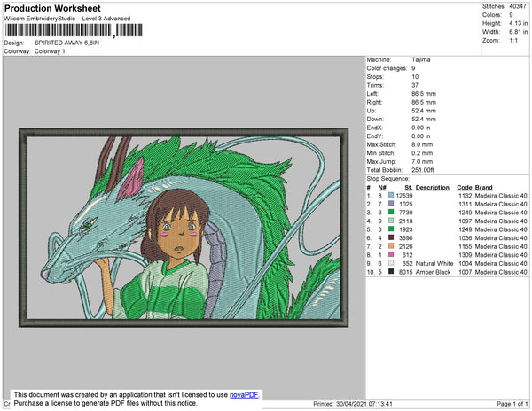This screenshot has width=532, height=411.
Task: Click the 'Page 1 of 1' footer
Action: (512, 404)
